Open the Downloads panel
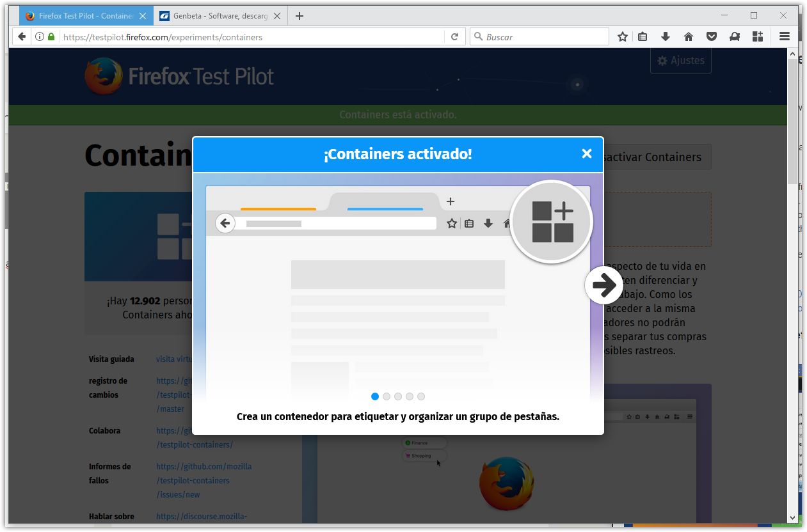The height and width of the screenshot is (532, 807). pyautogui.click(x=666, y=36)
